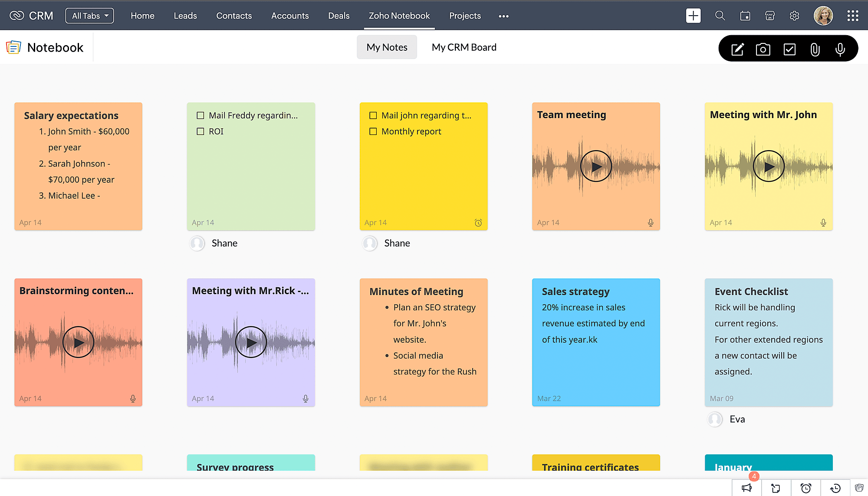Open the more modules ellipsis menu
868x496 pixels.
503,16
